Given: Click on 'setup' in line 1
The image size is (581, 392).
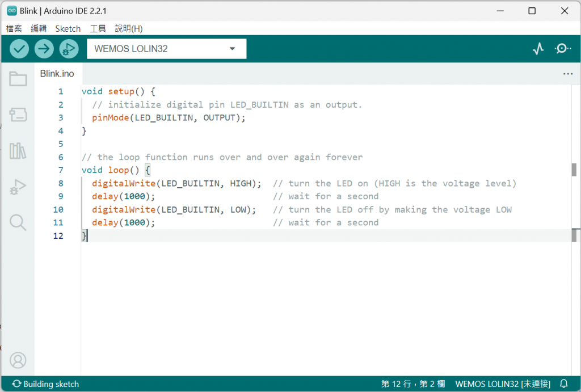Looking at the screenshot, I should pos(121,91).
